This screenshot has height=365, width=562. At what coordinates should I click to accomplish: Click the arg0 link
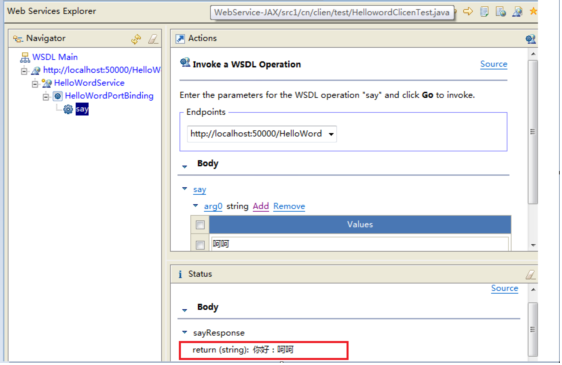click(x=213, y=207)
